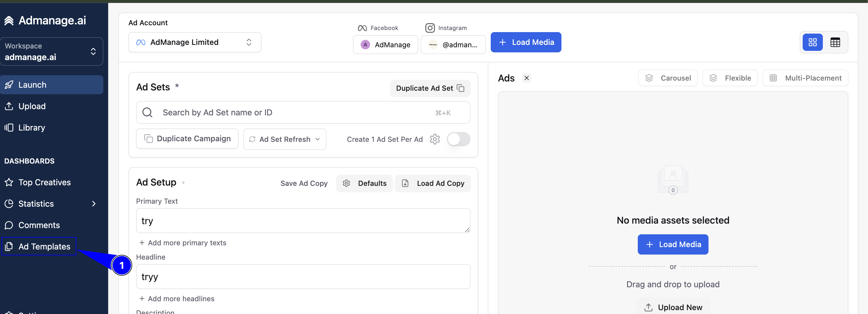
Task: Click Save Ad Copy
Action: pyautogui.click(x=304, y=183)
